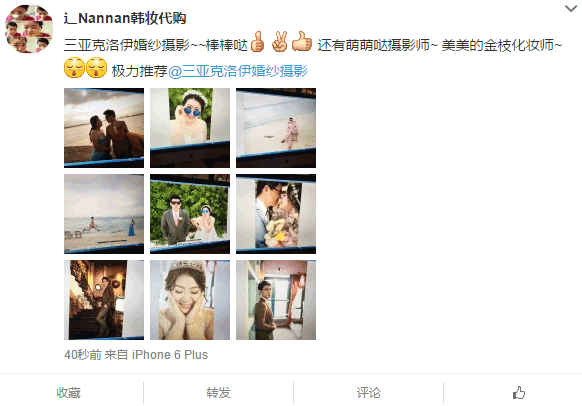Open the i_Nannan韩妆代购 profile avatar

click(29, 29)
